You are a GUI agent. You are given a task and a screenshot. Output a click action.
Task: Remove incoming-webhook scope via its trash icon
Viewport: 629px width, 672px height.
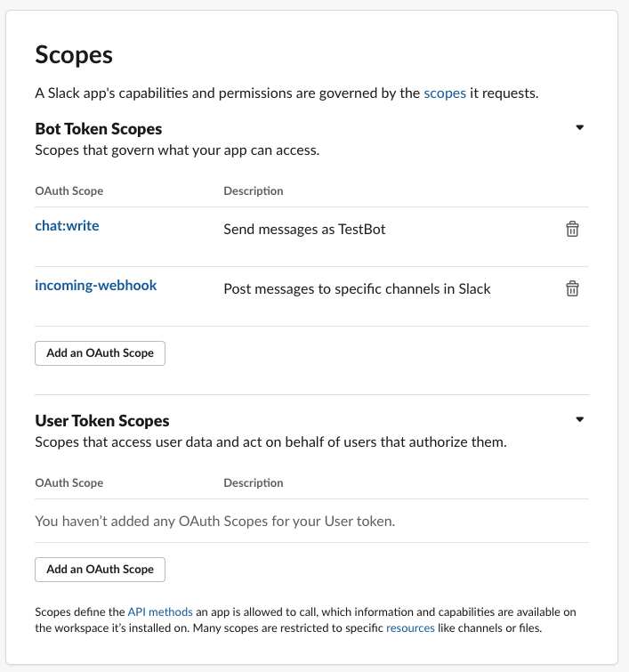(x=572, y=288)
